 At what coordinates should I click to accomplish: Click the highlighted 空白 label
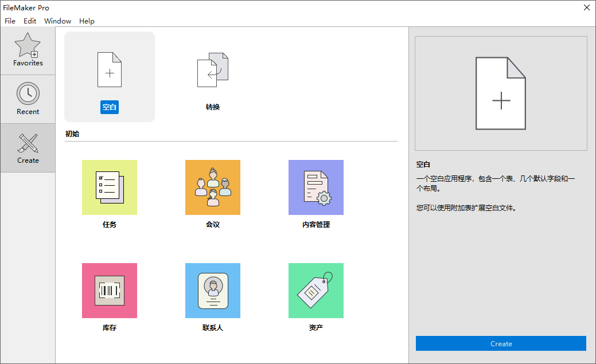(110, 107)
